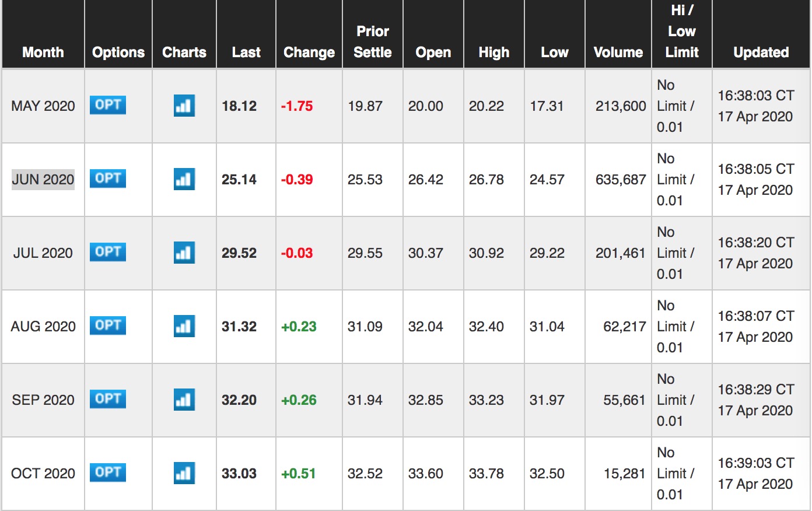
Task: Click OPT button for MAY 2020
Action: [108, 105]
